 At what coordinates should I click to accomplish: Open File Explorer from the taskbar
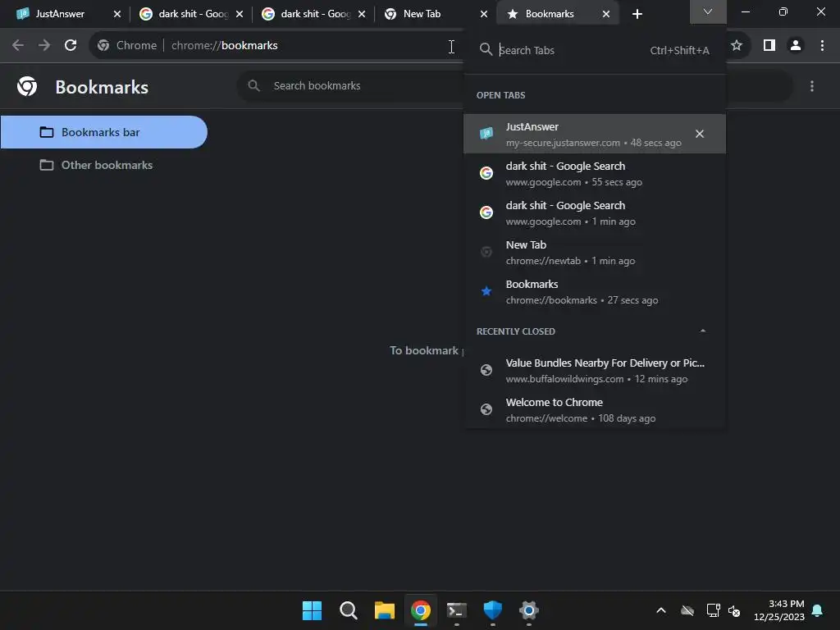pos(384,610)
